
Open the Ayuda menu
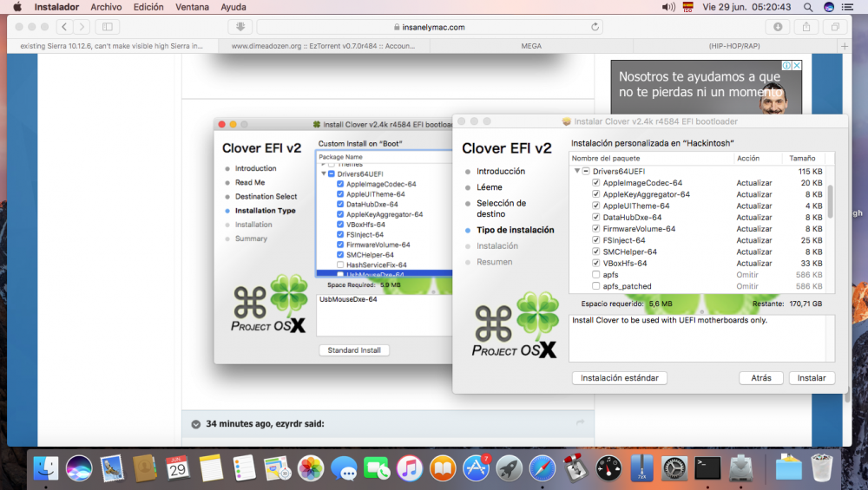point(233,7)
